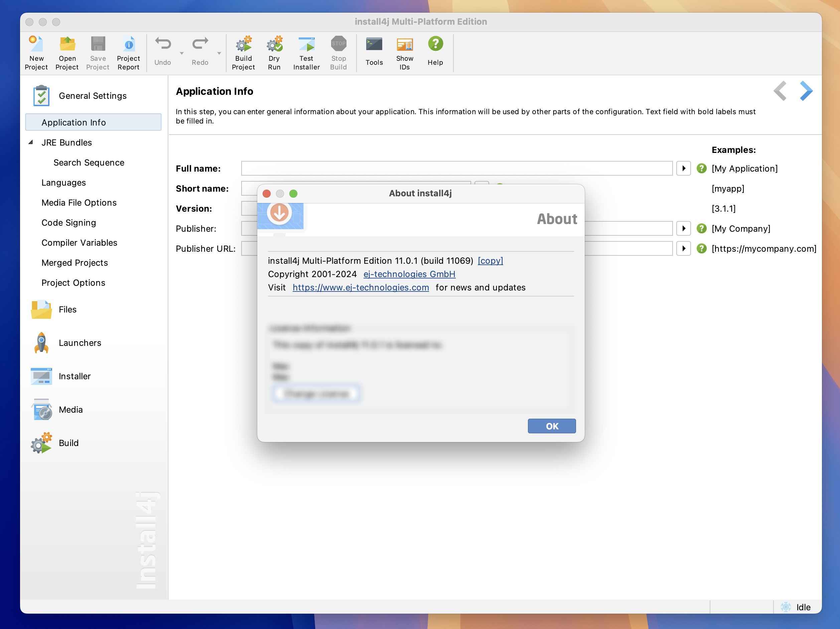Select Application Info in sidebar

tap(94, 122)
